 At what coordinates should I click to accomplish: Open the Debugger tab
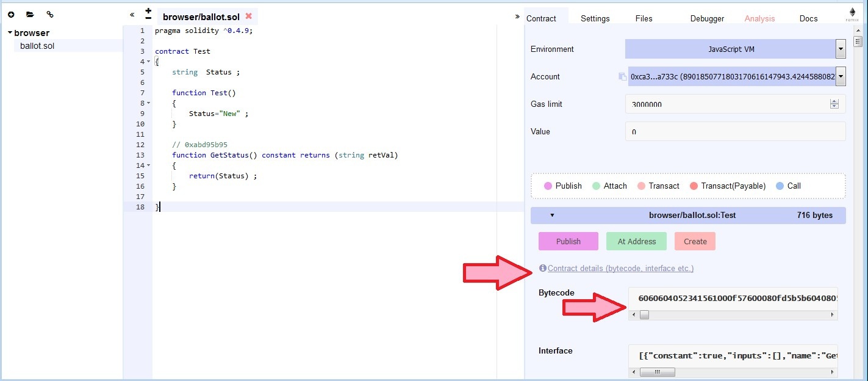click(707, 18)
